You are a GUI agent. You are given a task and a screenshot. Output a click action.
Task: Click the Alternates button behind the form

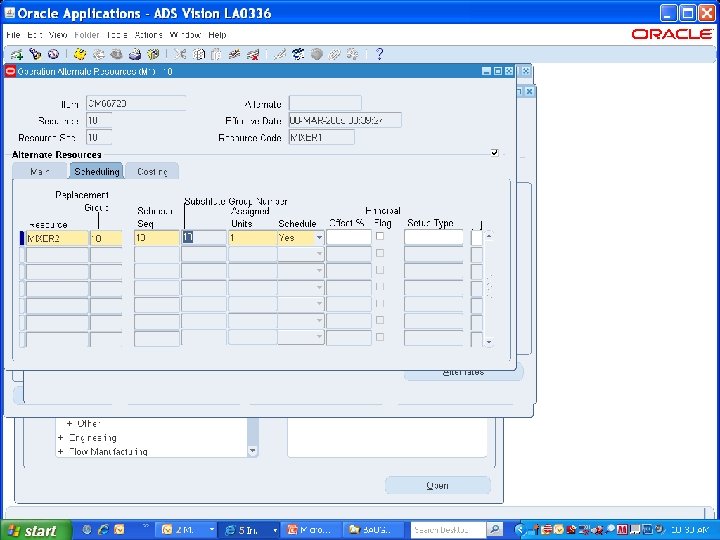[463, 373]
